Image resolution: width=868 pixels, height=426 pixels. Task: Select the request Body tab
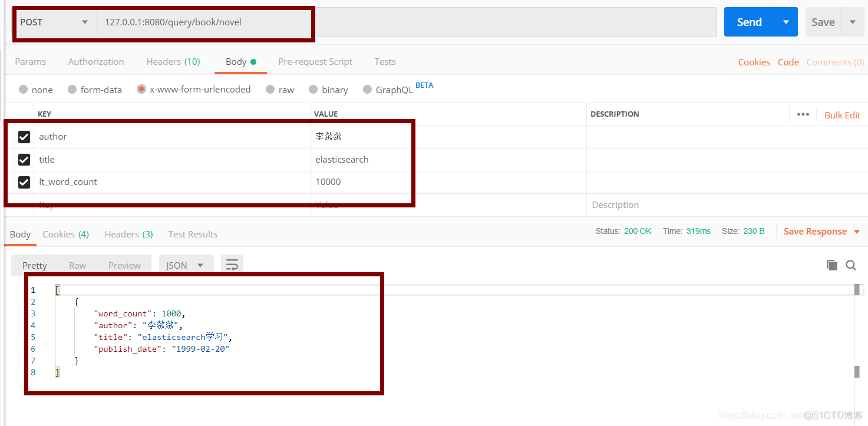tap(240, 62)
